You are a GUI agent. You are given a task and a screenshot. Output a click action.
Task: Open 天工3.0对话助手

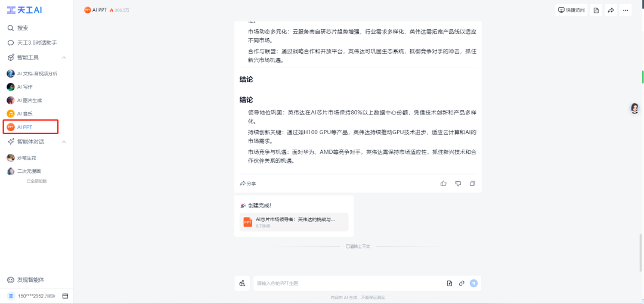point(37,43)
